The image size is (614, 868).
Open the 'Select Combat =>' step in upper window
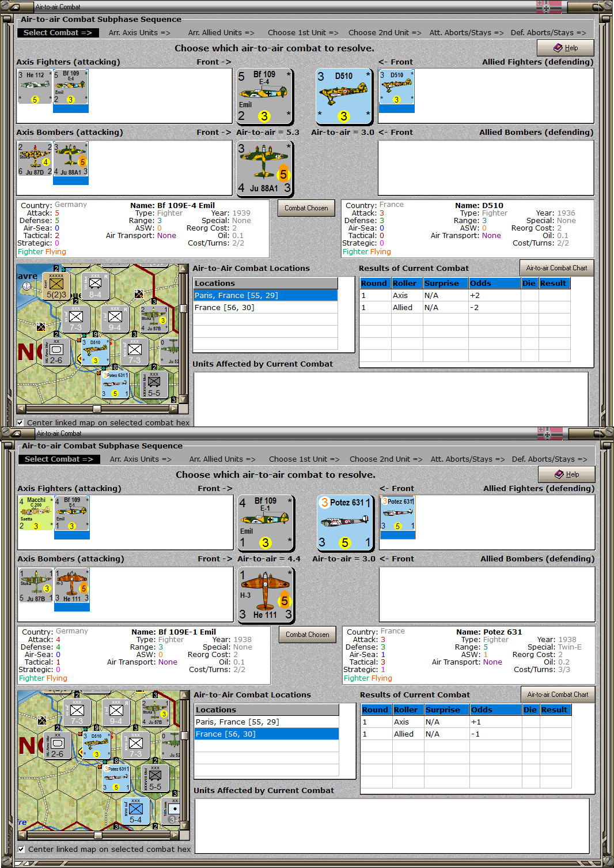(58, 33)
